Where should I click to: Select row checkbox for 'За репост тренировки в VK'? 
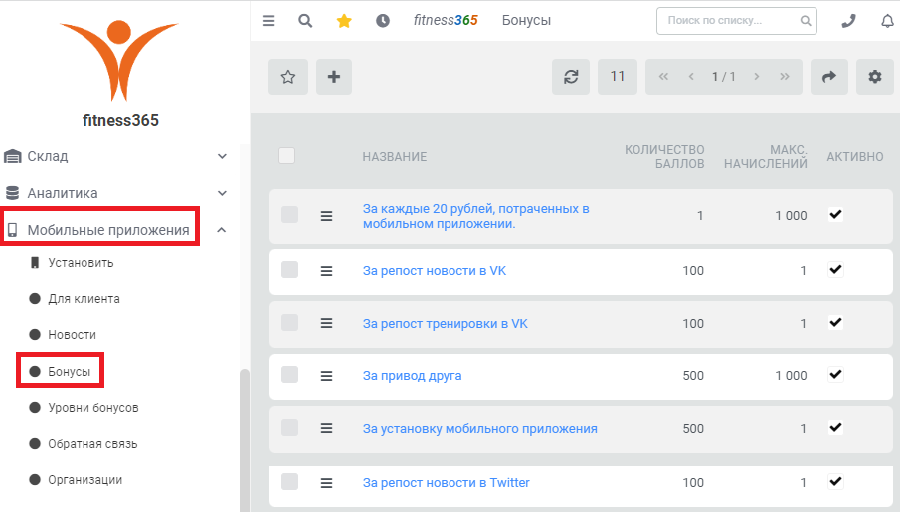[x=289, y=323]
